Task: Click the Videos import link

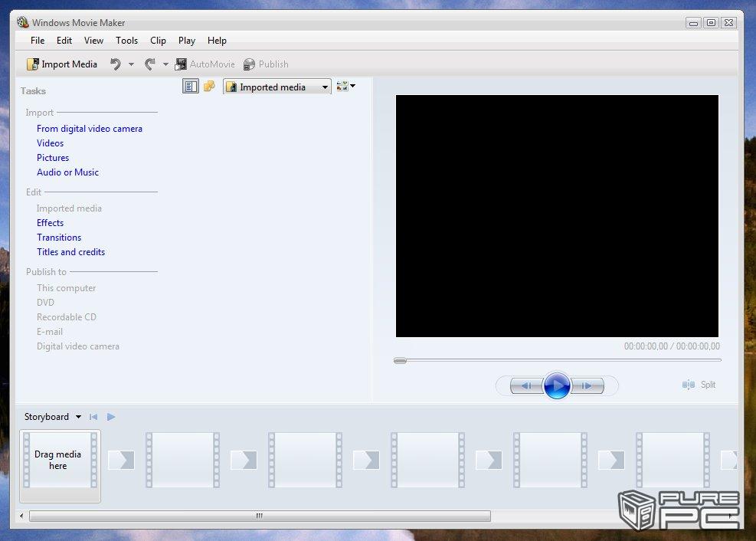Action: tap(50, 143)
